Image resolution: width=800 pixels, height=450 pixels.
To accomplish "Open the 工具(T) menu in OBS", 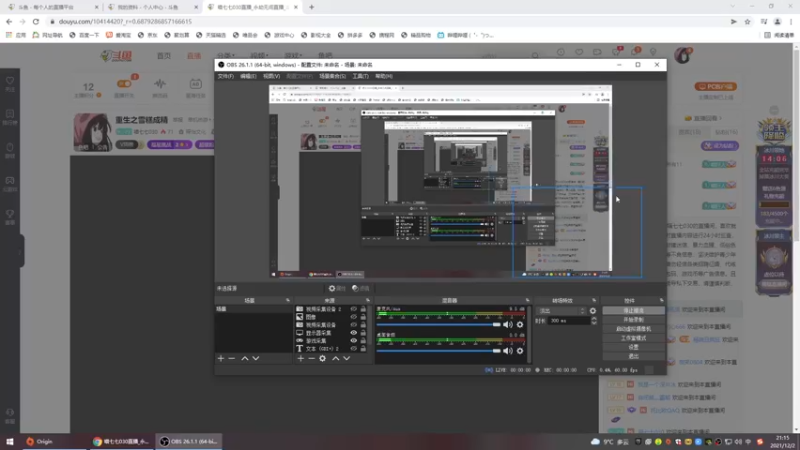I will 360,76.
